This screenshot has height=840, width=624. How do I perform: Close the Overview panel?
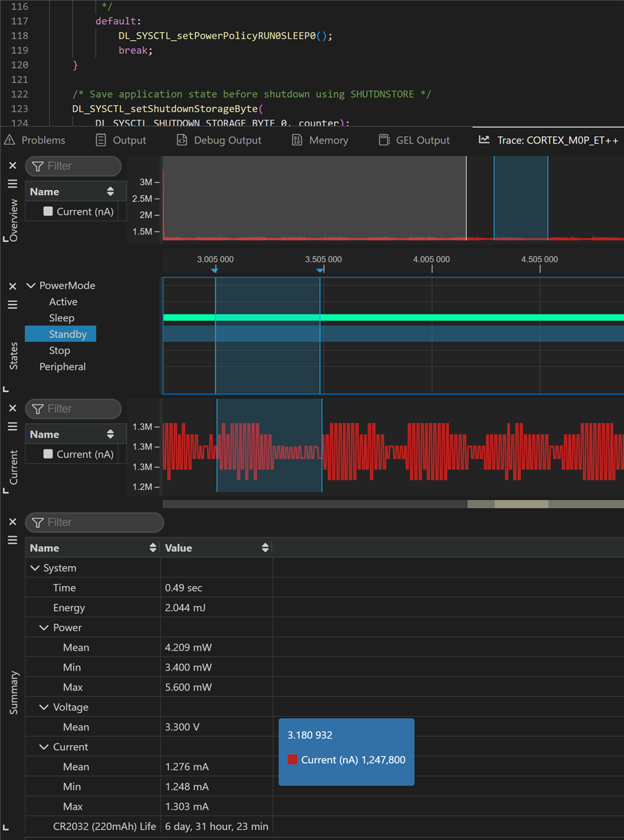[12, 166]
